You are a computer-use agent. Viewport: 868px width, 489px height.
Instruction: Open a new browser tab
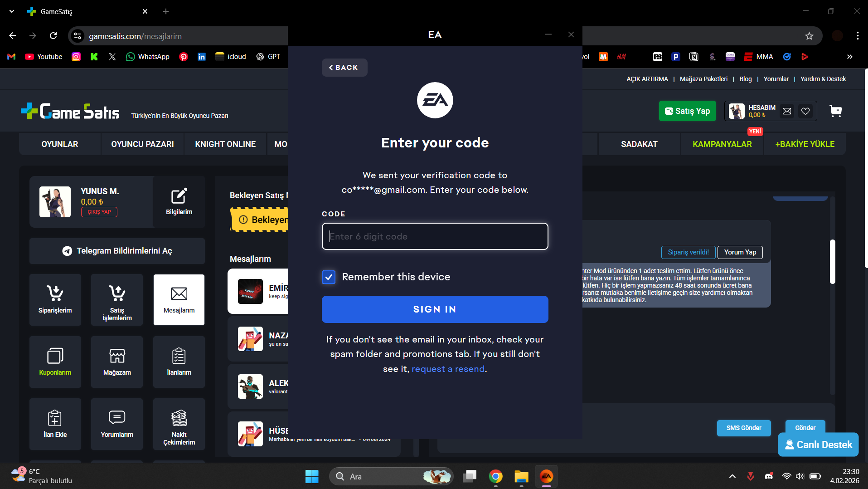click(166, 11)
